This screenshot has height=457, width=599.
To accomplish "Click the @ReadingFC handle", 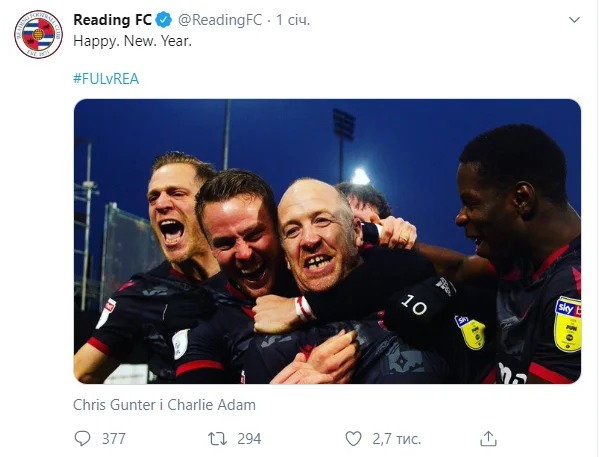I will click(220, 20).
